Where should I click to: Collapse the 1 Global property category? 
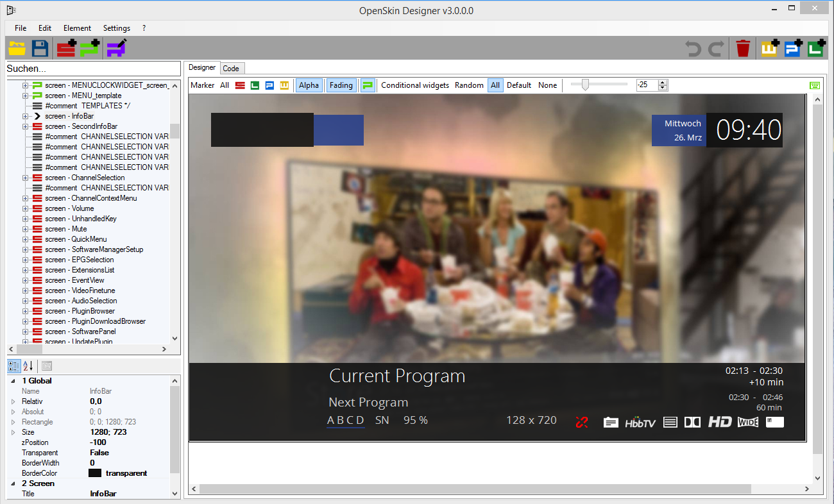(13, 381)
